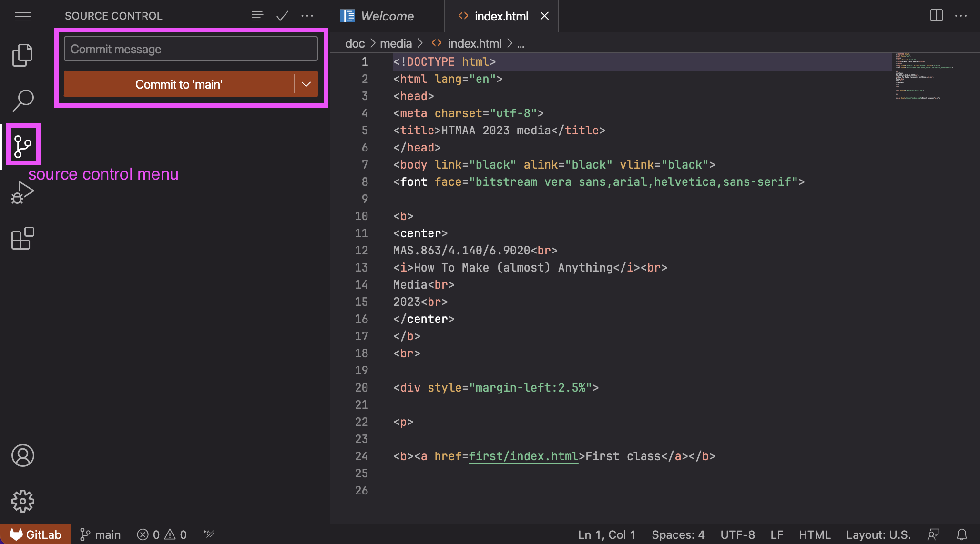Click the feedback status bar icon
980x544 pixels.
(933, 534)
